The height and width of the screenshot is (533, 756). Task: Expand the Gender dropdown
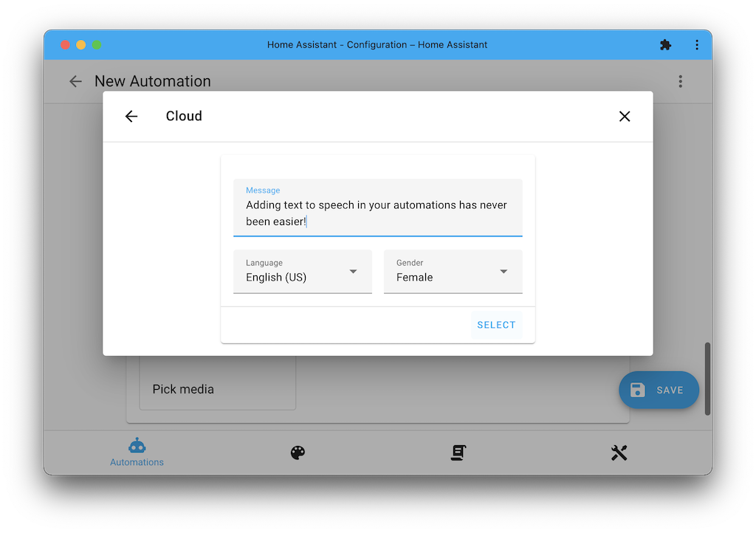click(x=445, y=272)
